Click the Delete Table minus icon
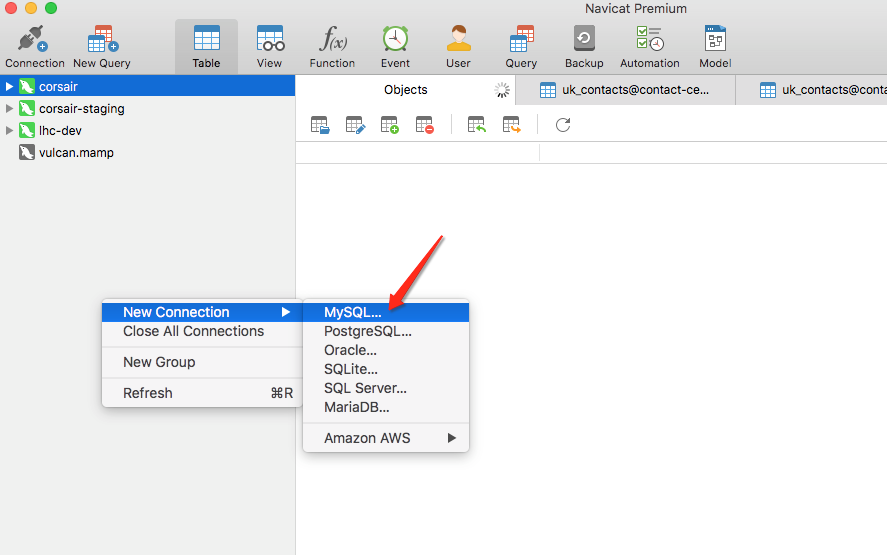Image resolution: width=887 pixels, height=555 pixels. 424,124
